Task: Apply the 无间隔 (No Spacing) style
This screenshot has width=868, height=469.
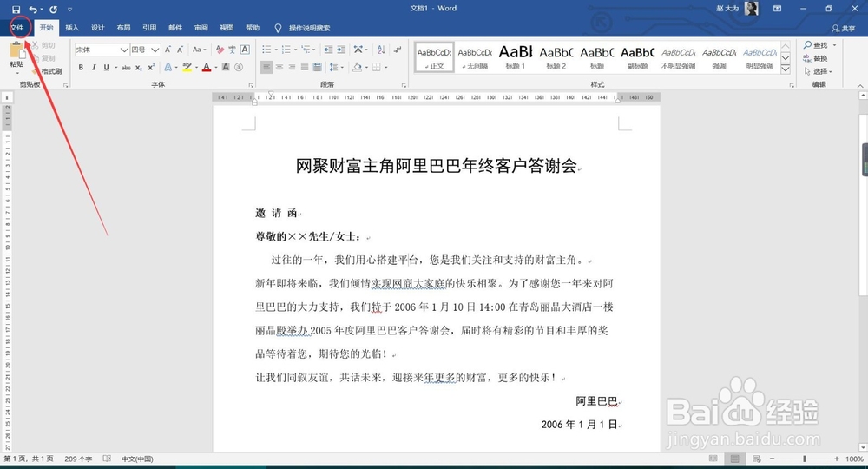Action: [475, 57]
